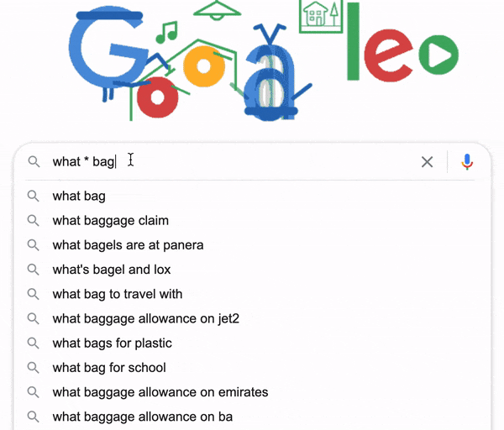Click the magnifier icon beside 'what bag'
This screenshot has height=430, width=504.
click(34, 197)
